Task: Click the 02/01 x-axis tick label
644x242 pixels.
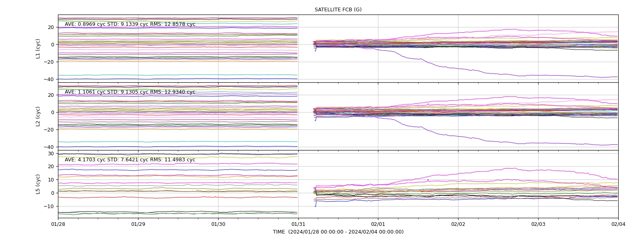Action: coord(378,224)
